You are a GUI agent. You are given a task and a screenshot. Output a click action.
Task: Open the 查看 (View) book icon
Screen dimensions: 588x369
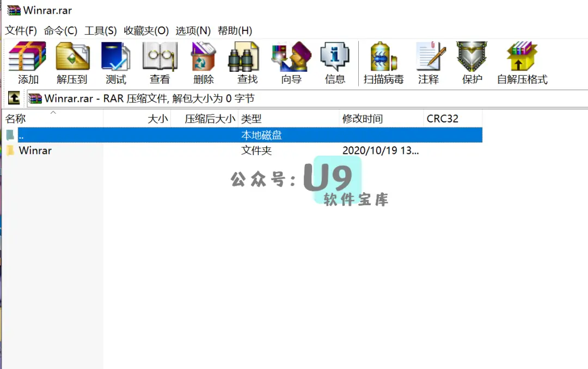coord(160,56)
